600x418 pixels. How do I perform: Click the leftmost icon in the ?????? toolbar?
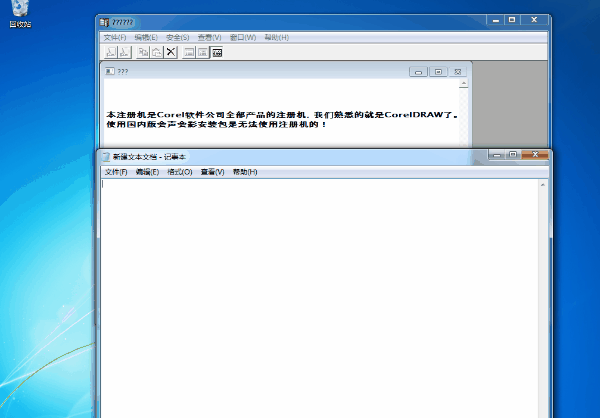pyautogui.click(x=111, y=52)
